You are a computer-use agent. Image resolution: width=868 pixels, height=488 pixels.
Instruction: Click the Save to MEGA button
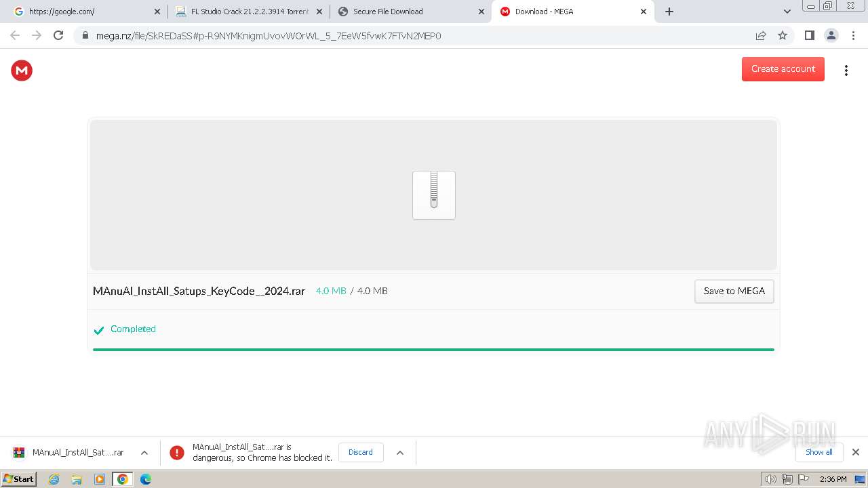point(734,291)
